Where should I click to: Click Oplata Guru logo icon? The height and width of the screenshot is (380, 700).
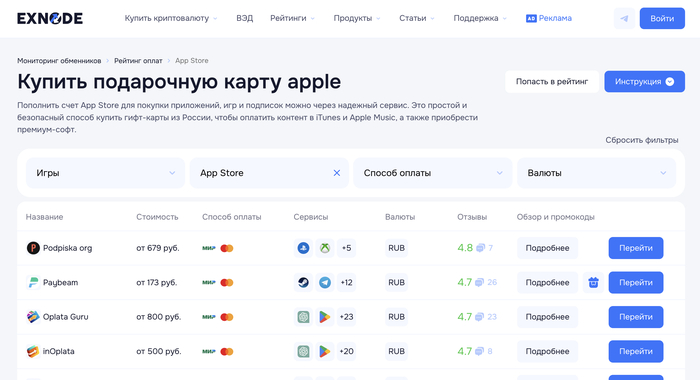[33, 317]
